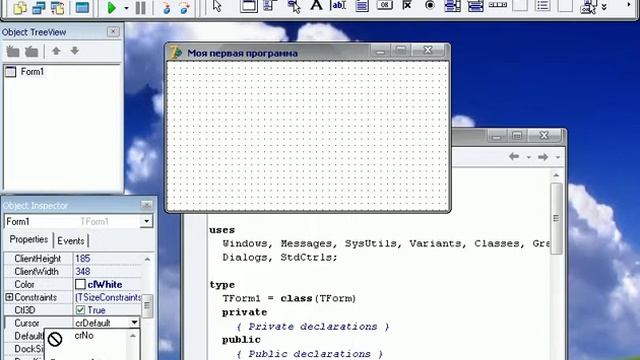Pick the RadioGroup component icon

click(542, 5)
